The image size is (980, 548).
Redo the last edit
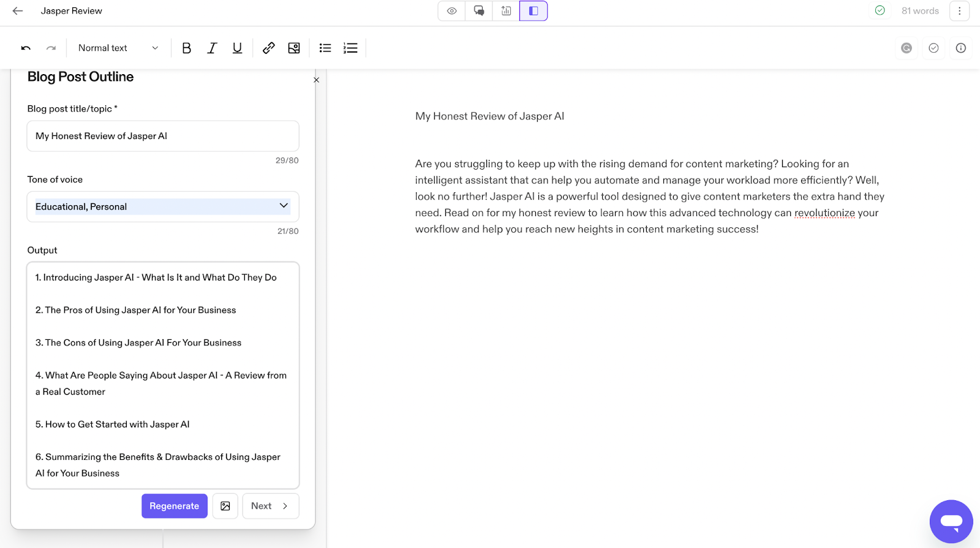tap(51, 48)
